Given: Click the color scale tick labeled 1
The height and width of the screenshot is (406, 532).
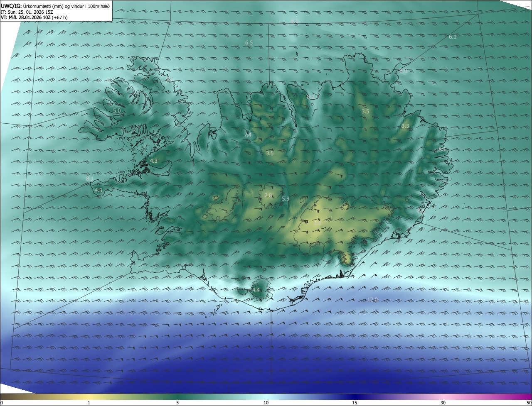Looking at the screenshot, I should tap(89, 403).
